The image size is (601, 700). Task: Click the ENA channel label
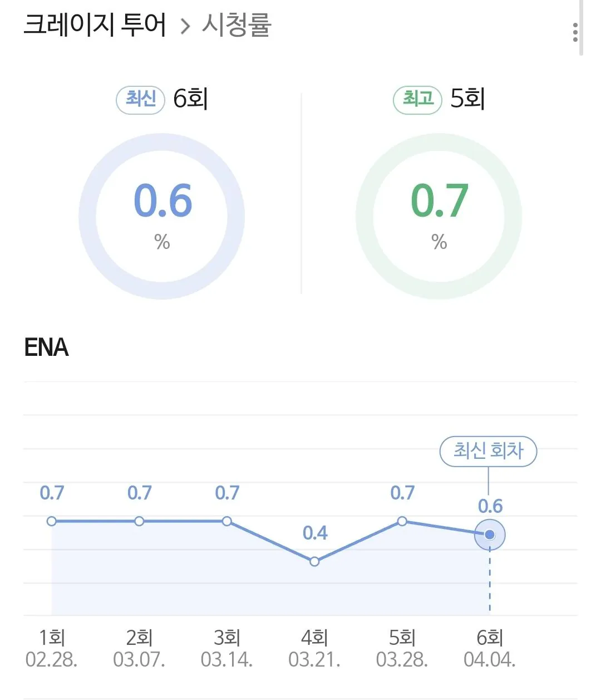(x=46, y=347)
